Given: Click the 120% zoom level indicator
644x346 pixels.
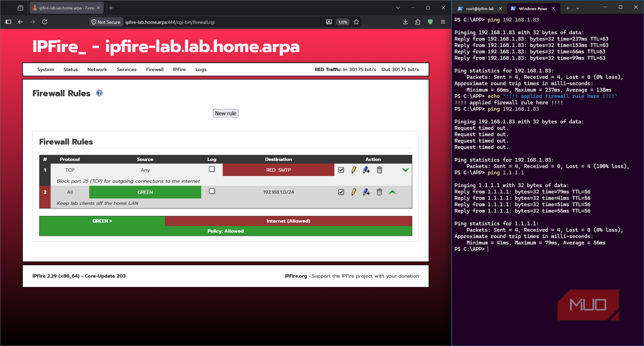Looking at the screenshot, I should pyautogui.click(x=343, y=22).
